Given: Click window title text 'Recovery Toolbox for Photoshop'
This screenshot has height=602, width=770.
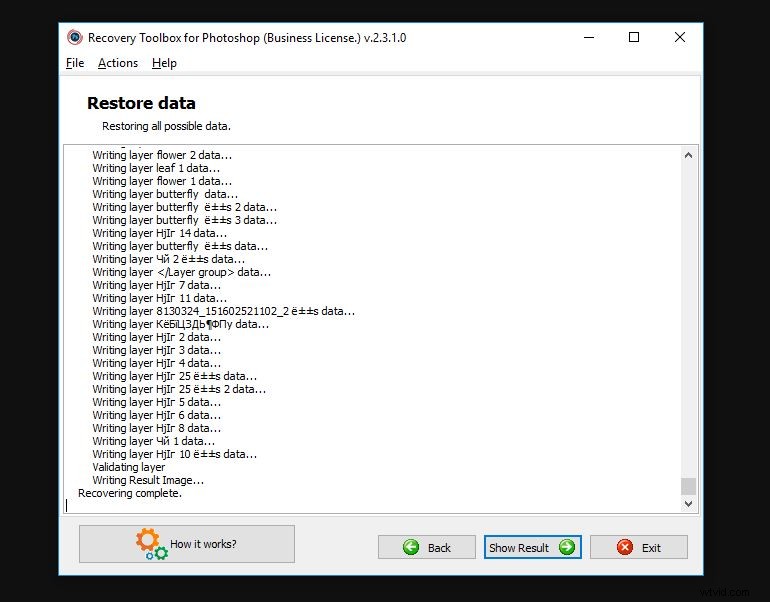Looking at the screenshot, I should click(174, 38).
